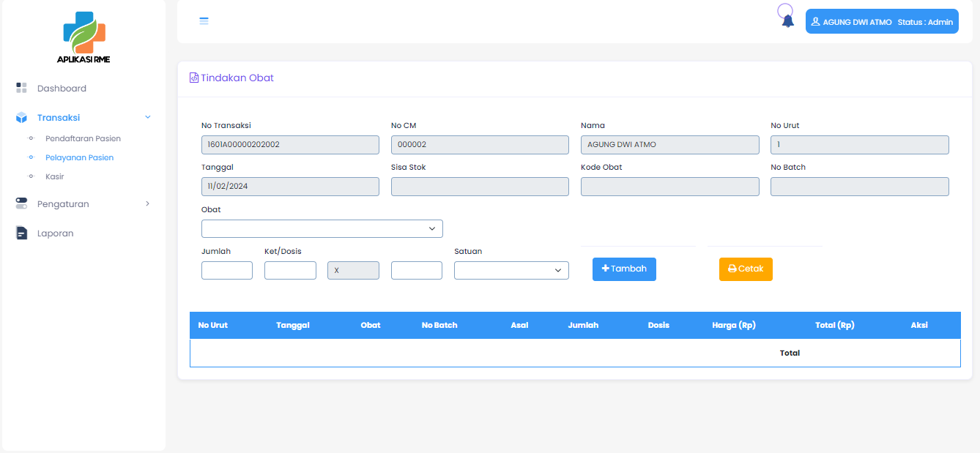Open the Agung Dwi Atmo user profile button
The image size is (980, 453).
881,22
